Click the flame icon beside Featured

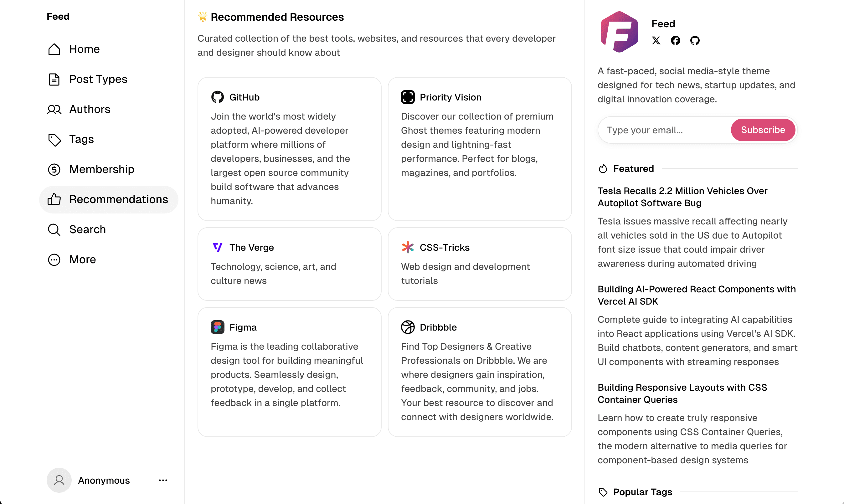coord(603,168)
